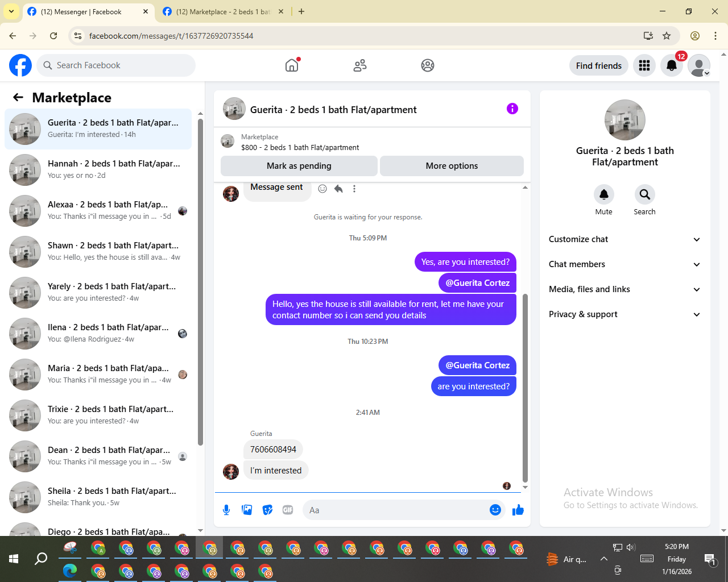Viewport: 728px width, 582px height.
Task: Open the Chrome three-dot menu
Action: tap(715, 36)
